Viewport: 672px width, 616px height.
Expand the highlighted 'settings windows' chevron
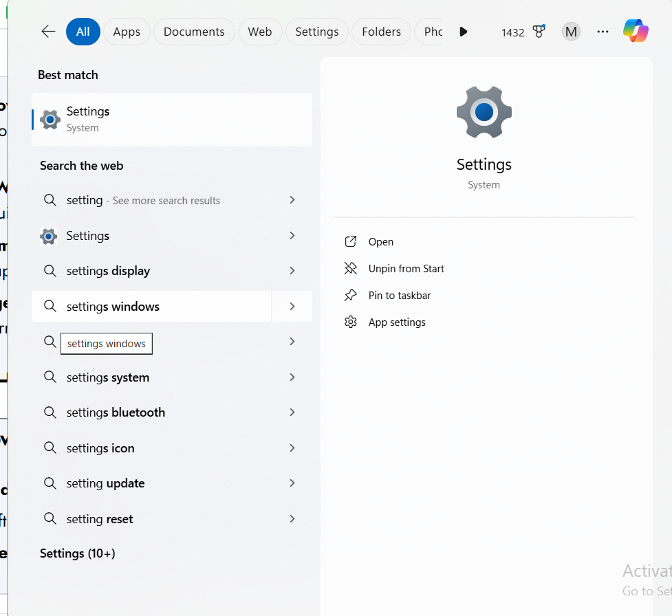[292, 307]
